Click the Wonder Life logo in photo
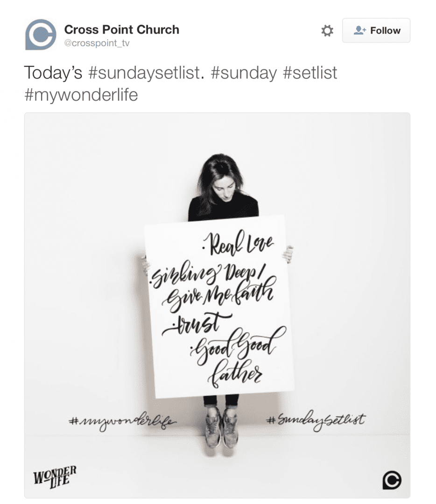Image resolution: width=436 pixels, height=504 pixels. point(55,477)
